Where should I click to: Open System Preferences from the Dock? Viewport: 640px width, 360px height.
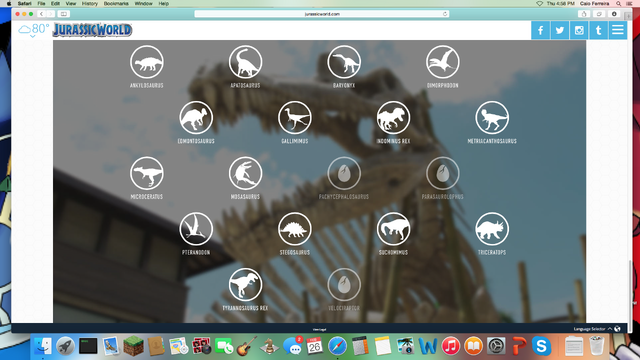click(496, 346)
